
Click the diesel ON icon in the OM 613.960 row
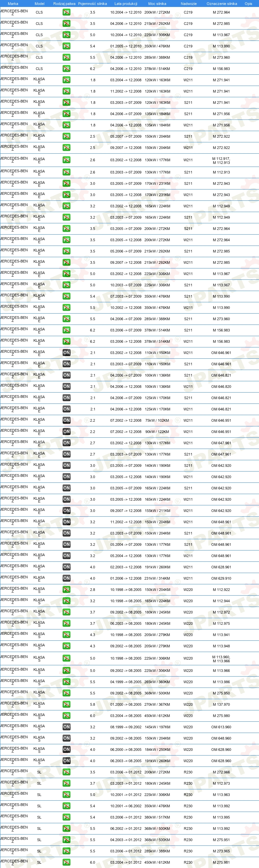67,727
